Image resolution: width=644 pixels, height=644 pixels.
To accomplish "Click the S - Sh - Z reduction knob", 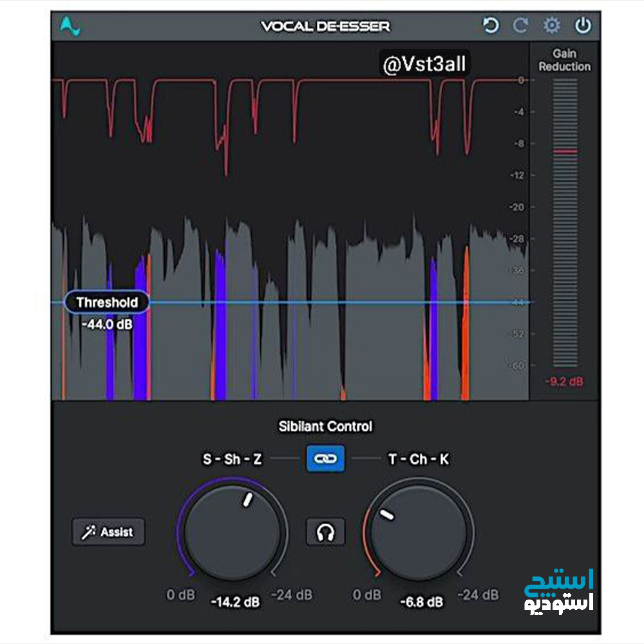I will (232, 533).
